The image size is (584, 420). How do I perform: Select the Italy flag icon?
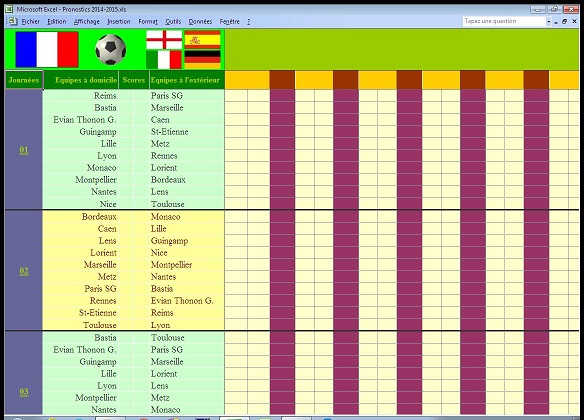click(164, 60)
